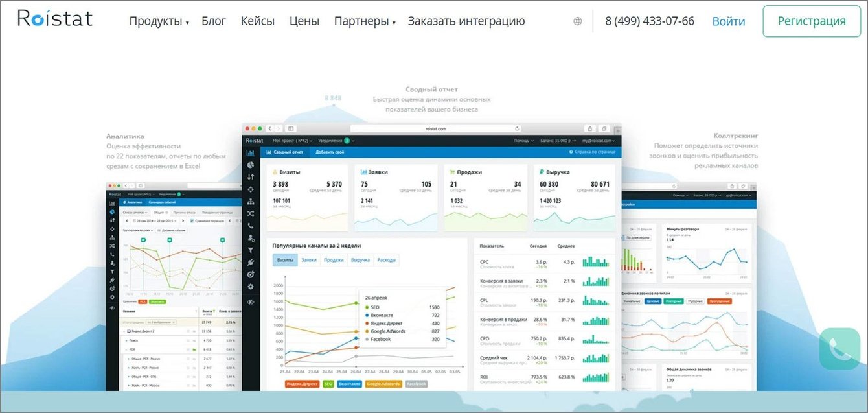
Task: Click the browser back arrow in center window
Action: [x=271, y=129]
